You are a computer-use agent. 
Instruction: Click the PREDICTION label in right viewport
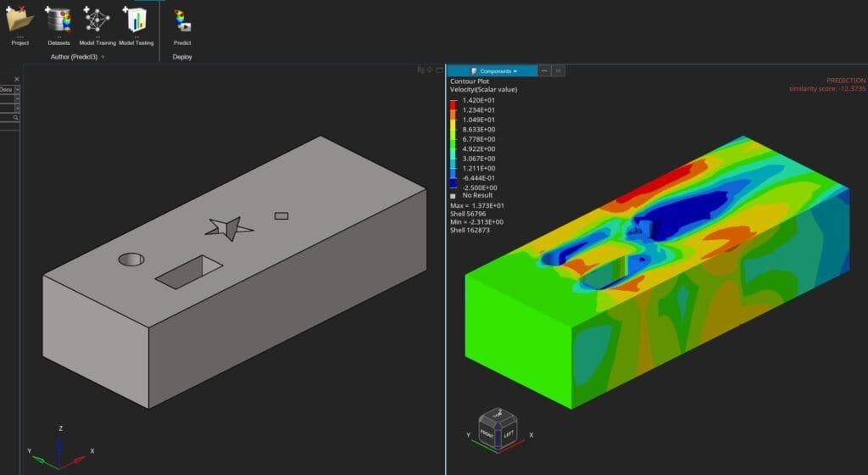click(846, 81)
